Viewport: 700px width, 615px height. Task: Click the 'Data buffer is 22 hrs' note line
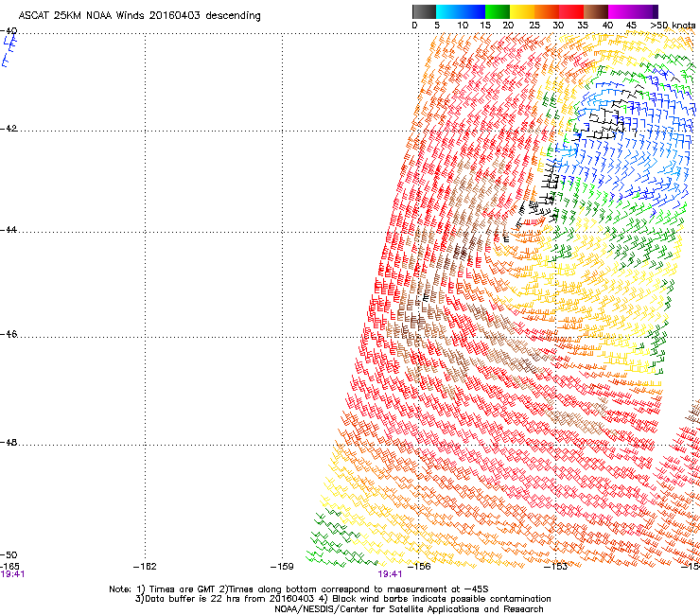[x=342, y=599]
